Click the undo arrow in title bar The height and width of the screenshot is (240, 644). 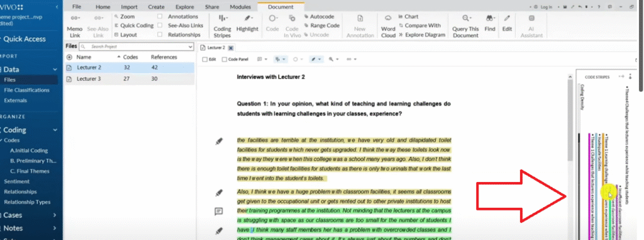(x=579, y=7)
